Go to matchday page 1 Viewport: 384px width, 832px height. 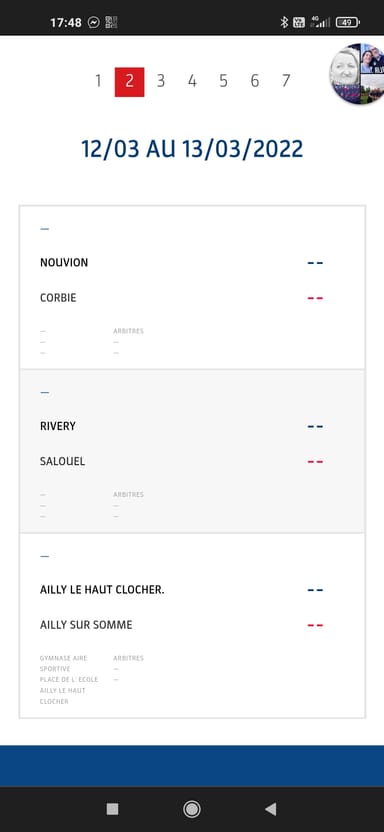tap(98, 81)
